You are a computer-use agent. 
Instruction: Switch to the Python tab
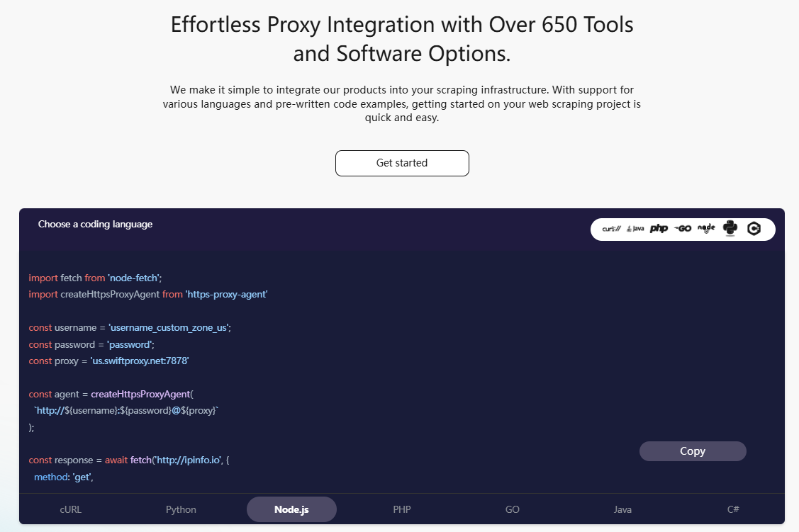(181, 509)
